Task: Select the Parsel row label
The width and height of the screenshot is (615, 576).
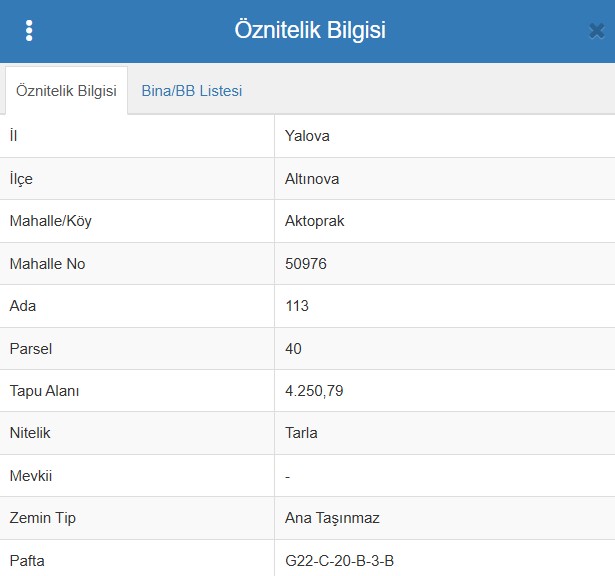Action: pos(31,349)
